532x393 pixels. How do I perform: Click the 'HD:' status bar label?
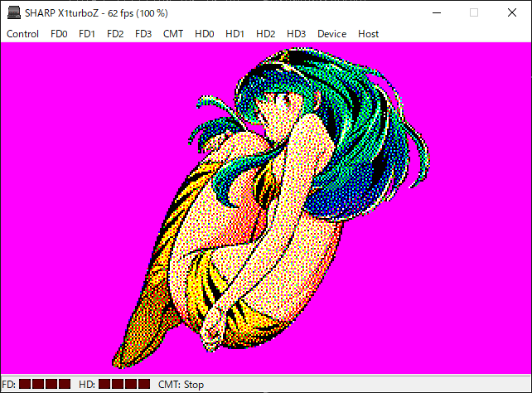click(87, 385)
